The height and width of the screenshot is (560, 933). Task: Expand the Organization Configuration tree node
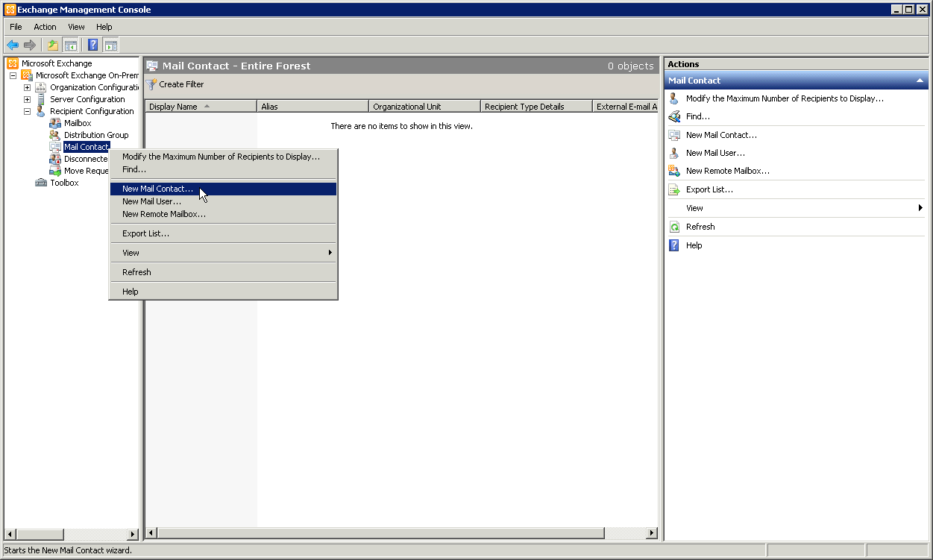click(x=27, y=87)
